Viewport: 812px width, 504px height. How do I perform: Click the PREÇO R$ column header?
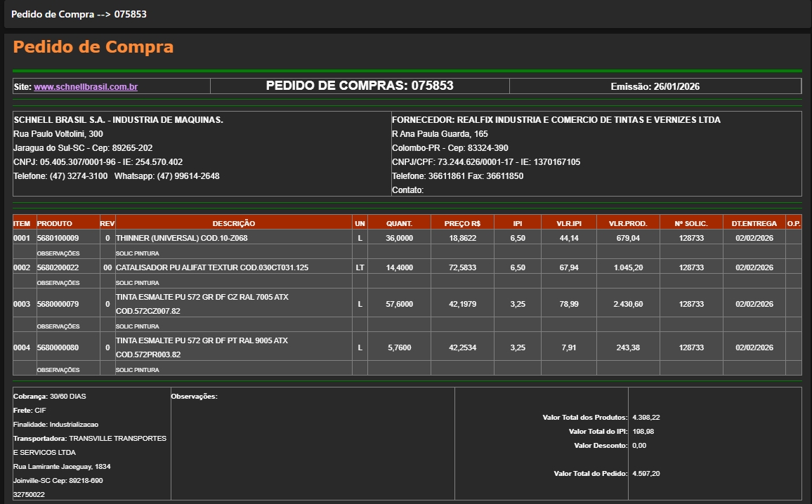point(462,223)
